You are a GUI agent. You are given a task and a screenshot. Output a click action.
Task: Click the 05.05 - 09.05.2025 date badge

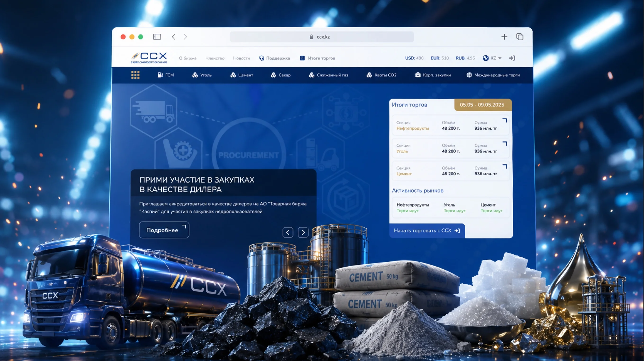(483, 105)
